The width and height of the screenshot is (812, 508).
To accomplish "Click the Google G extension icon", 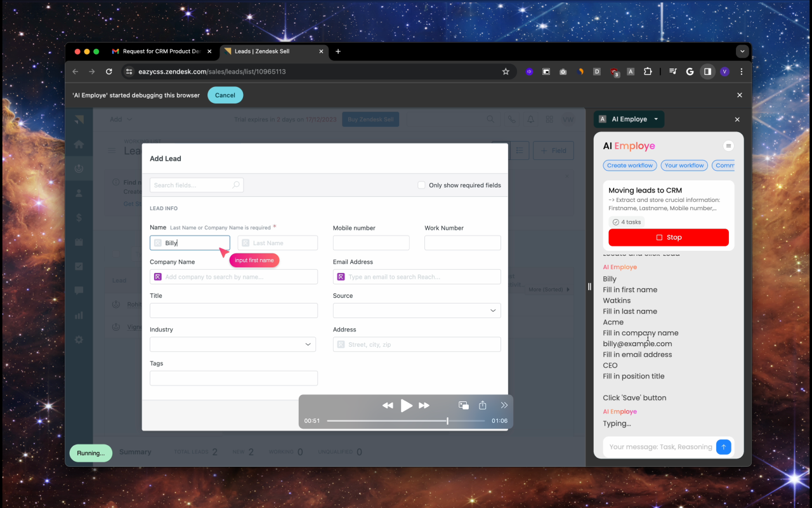I will click(690, 72).
